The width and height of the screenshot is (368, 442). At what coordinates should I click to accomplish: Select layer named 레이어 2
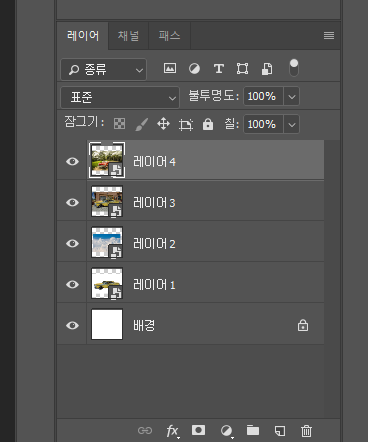pyautogui.click(x=154, y=244)
